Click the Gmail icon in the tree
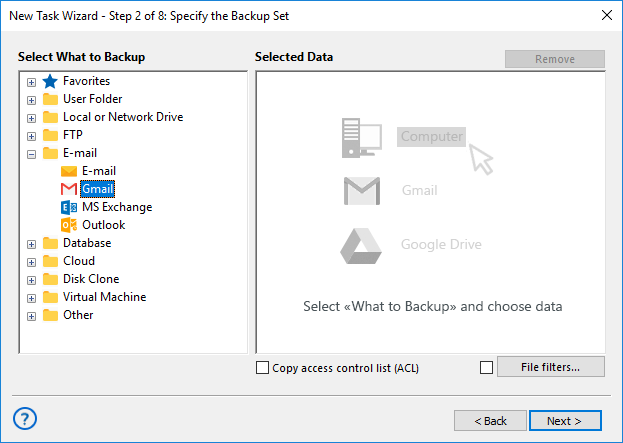This screenshot has width=623, height=443. click(x=69, y=189)
